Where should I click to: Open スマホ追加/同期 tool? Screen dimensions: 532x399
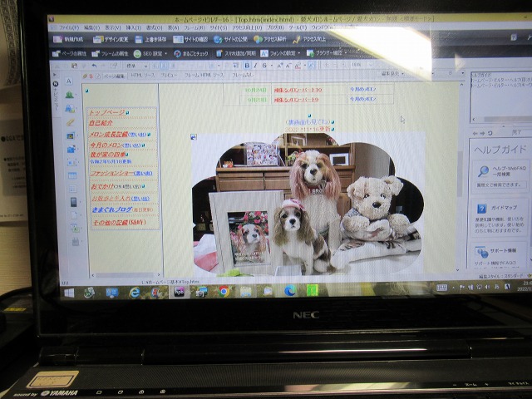(x=236, y=53)
